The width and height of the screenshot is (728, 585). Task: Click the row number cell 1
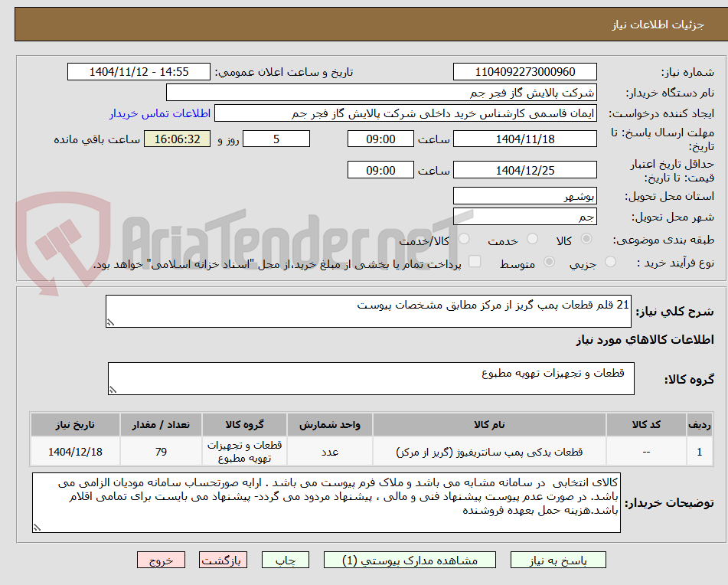click(700, 451)
